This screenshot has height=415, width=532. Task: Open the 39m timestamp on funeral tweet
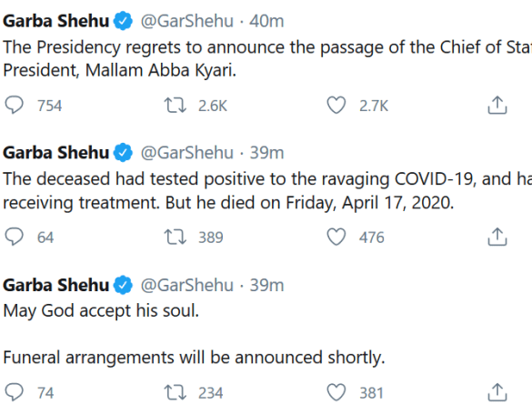[x=266, y=285]
